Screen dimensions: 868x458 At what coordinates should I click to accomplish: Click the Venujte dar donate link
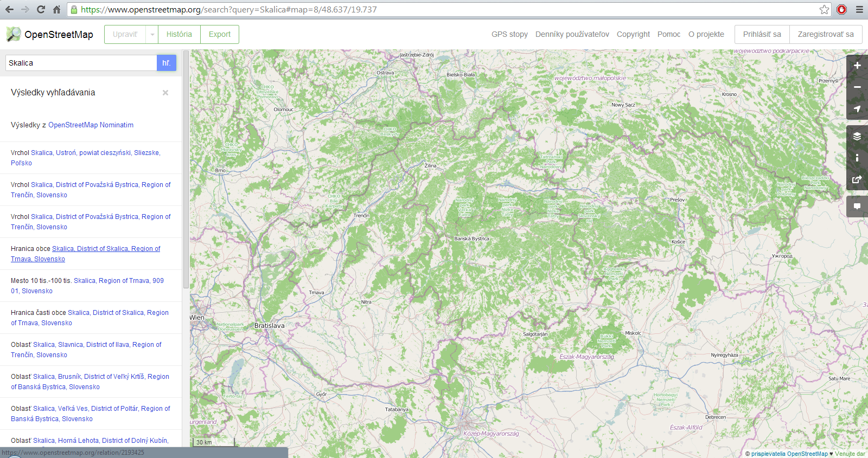(850, 454)
